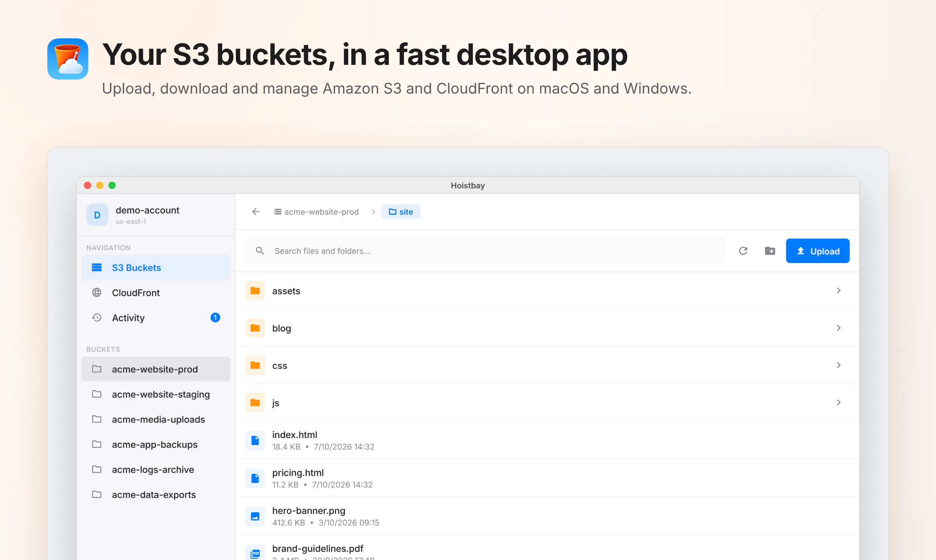Click the new folder icon

tap(770, 251)
